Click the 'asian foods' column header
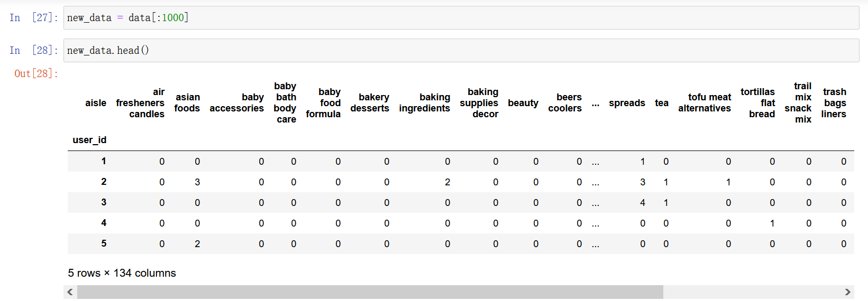 coord(187,103)
